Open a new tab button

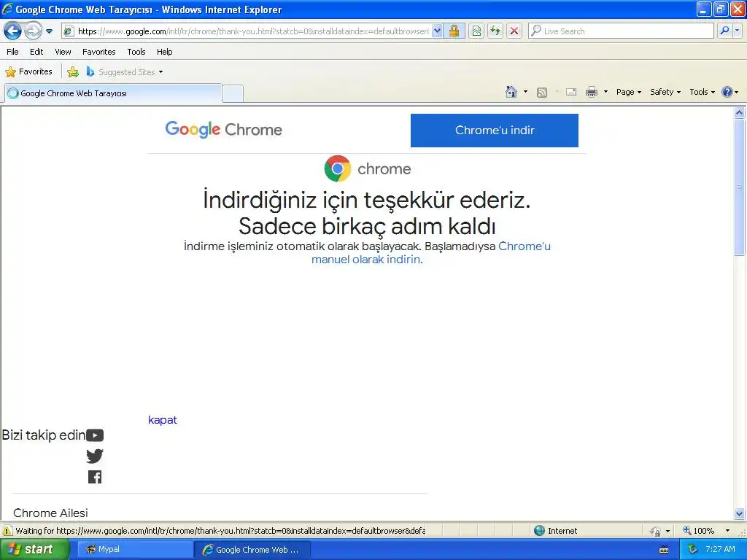233,93
